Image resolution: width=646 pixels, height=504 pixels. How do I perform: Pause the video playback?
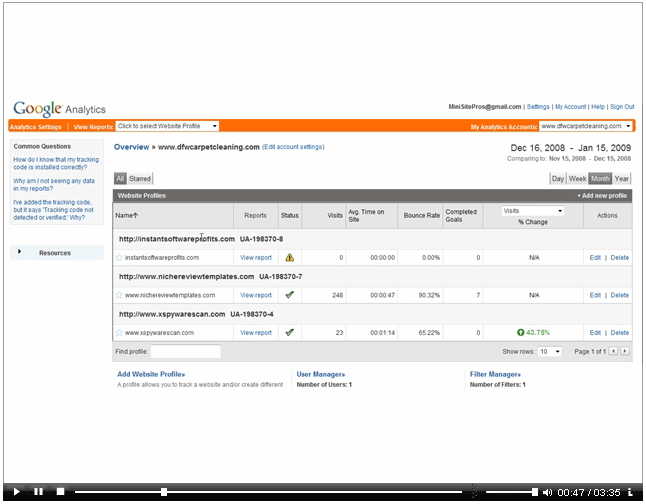coord(38,492)
